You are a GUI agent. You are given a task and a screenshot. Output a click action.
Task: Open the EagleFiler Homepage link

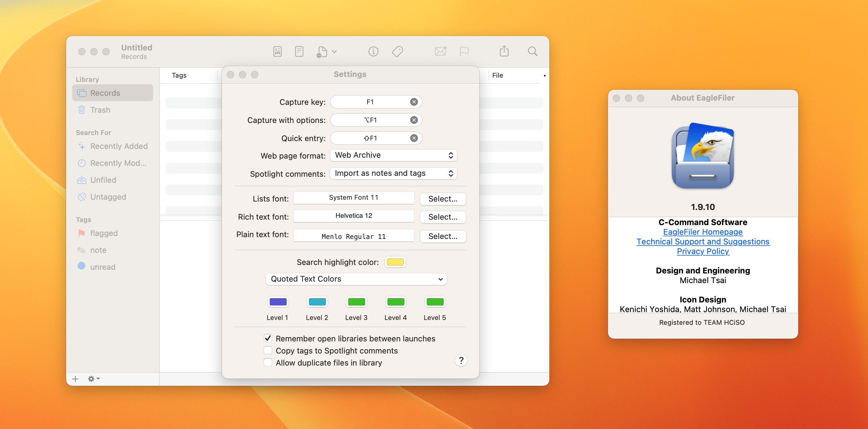(x=702, y=232)
